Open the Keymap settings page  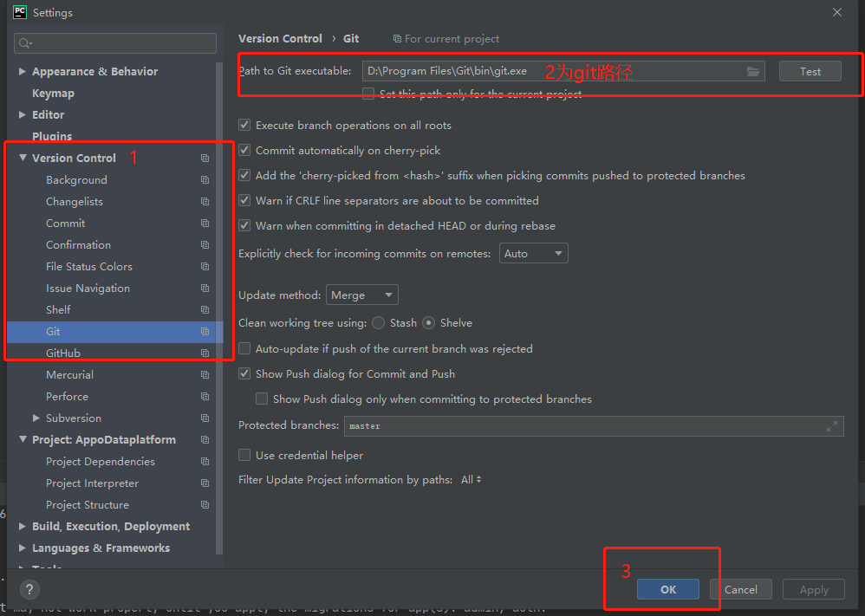[x=53, y=94]
